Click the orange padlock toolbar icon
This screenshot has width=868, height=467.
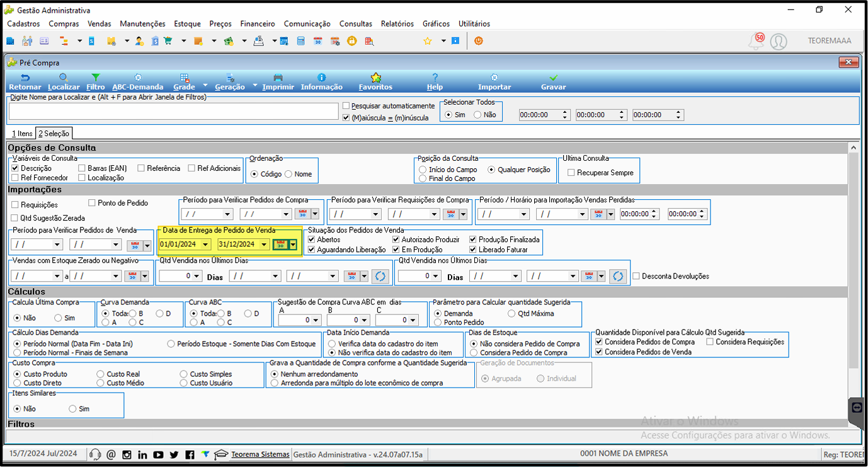click(x=351, y=41)
